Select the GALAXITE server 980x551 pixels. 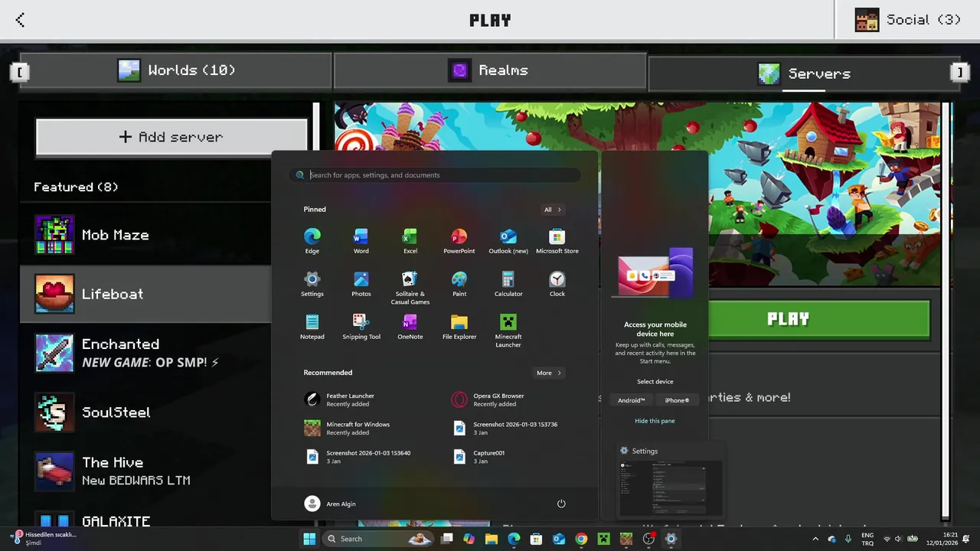pyautogui.click(x=145, y=518)
